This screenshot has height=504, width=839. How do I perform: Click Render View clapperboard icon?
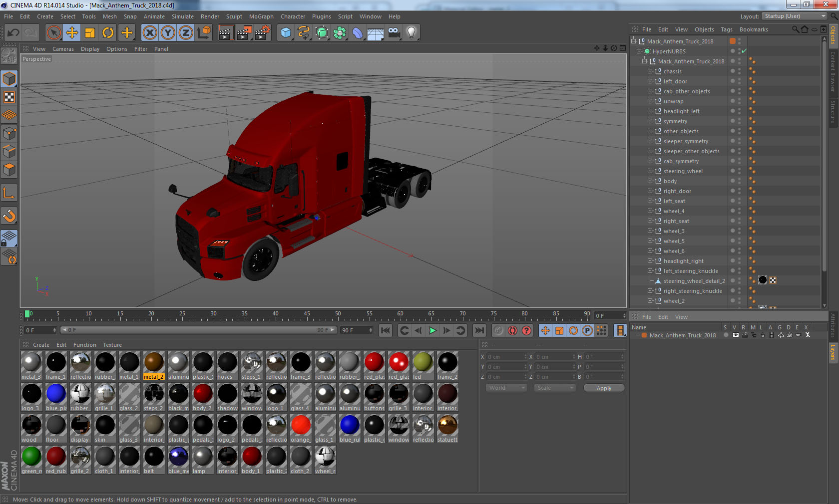(x=226, y=33)
